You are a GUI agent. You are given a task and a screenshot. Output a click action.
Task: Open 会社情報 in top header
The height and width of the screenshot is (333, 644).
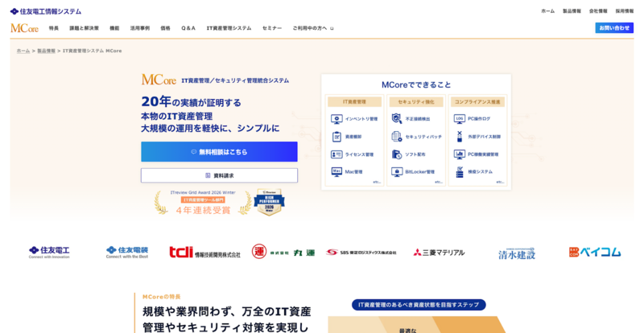(x=598, y=11)
